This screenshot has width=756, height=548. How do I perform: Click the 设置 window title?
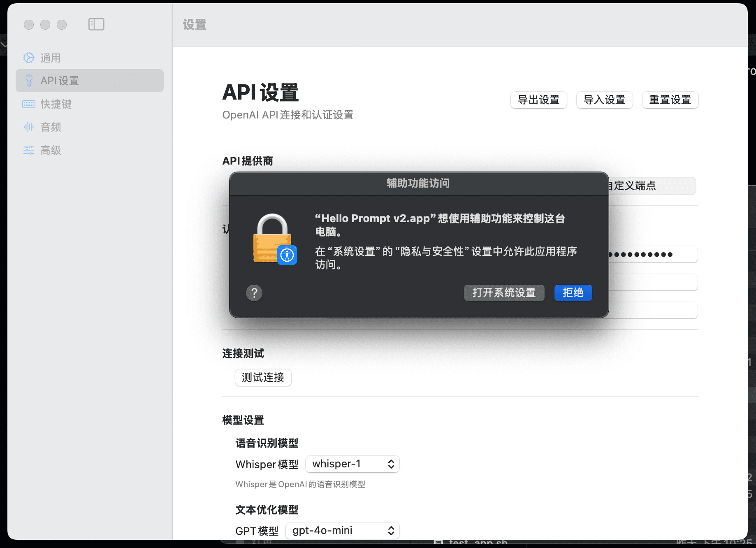(195, 25)
